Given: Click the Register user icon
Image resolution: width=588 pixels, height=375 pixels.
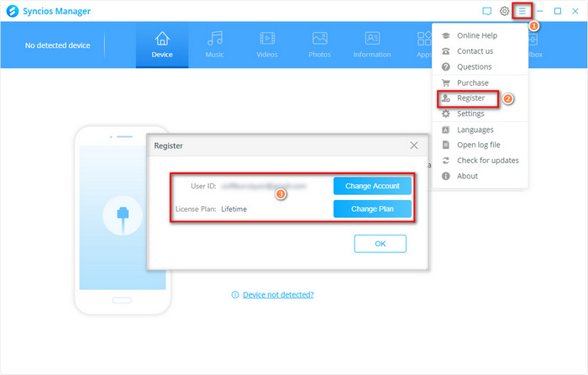Looking at the screenshot, I should point(445,98).
